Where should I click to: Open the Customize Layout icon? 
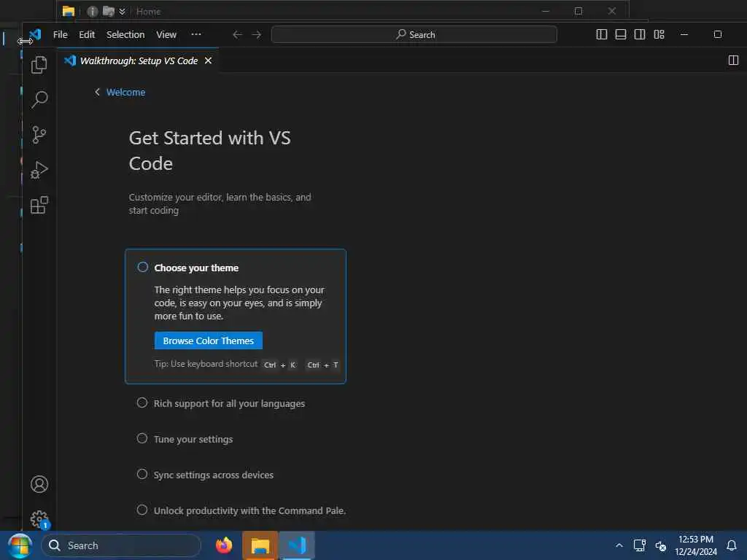pyautogui.click(x=659, y=34)
